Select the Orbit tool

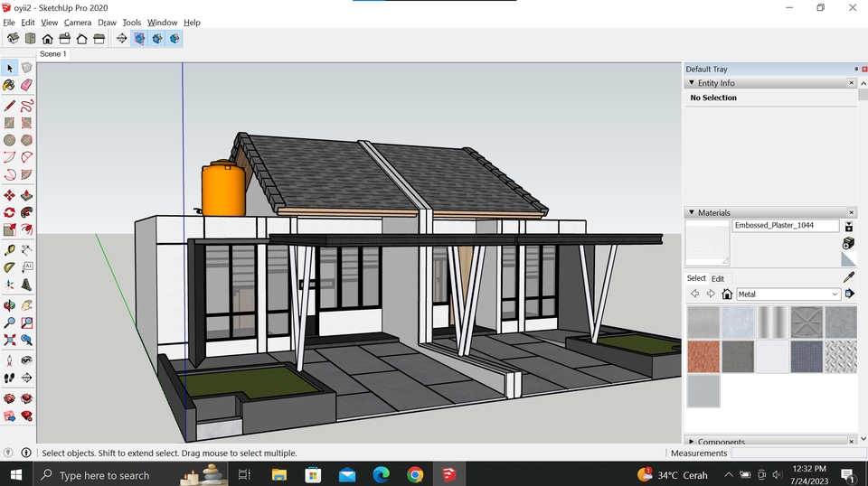[x=9, y=305]
